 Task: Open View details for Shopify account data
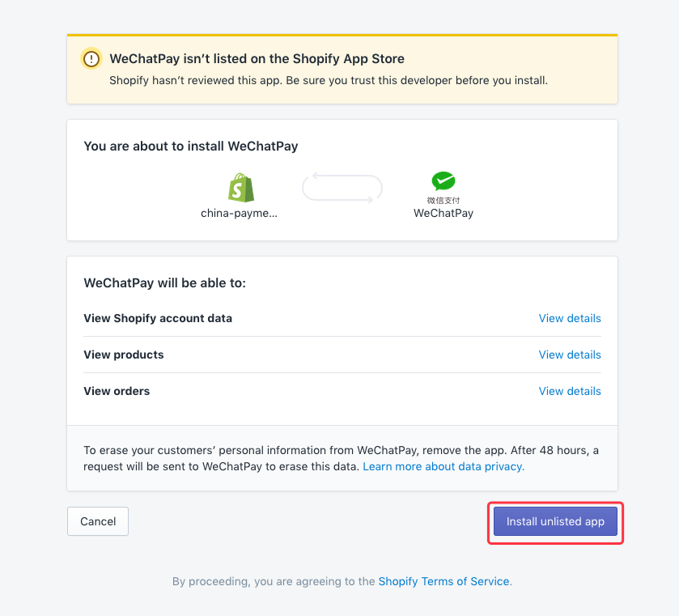(x=570, y=318)
